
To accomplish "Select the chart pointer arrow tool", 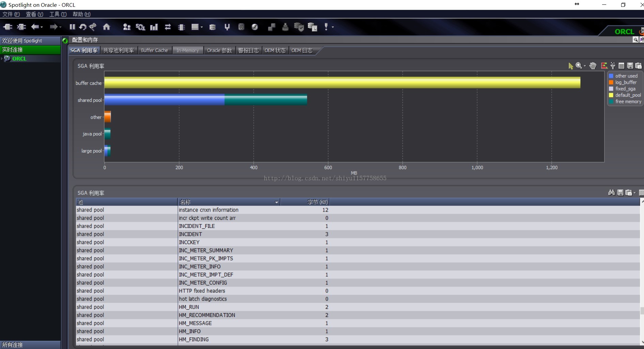I will pos(571,66).
